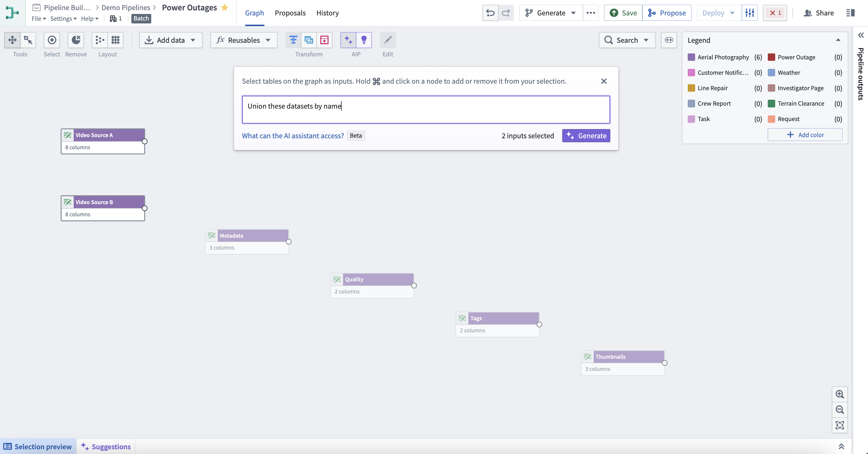Click the purple Generate button
Viewport: 868px width, 454px height.
[x=586, y=136]
